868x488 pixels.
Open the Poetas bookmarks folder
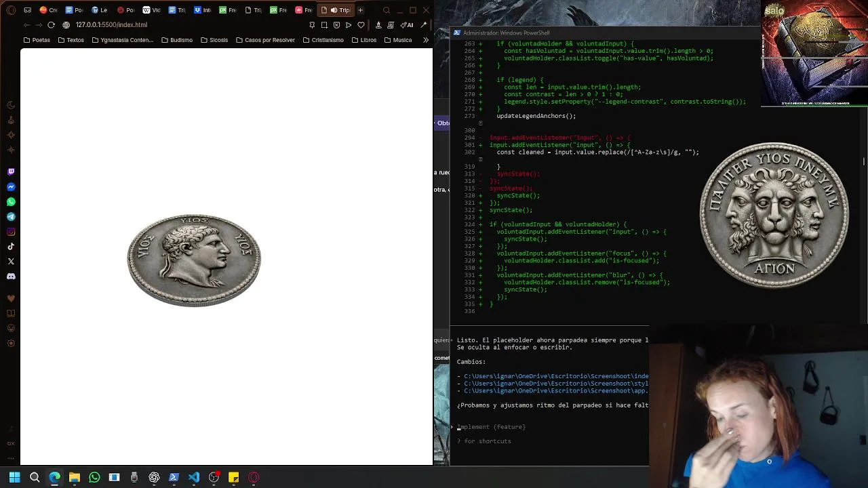[37, 40]
